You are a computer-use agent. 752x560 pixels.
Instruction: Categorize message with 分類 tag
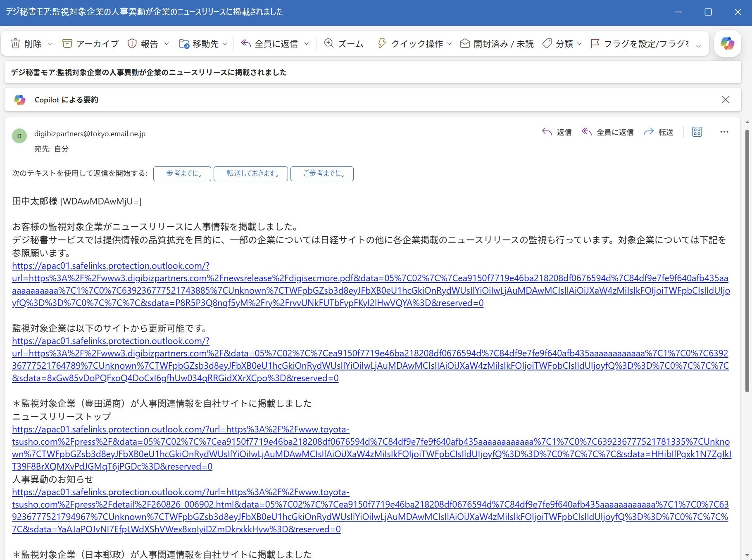pos(557,43)
